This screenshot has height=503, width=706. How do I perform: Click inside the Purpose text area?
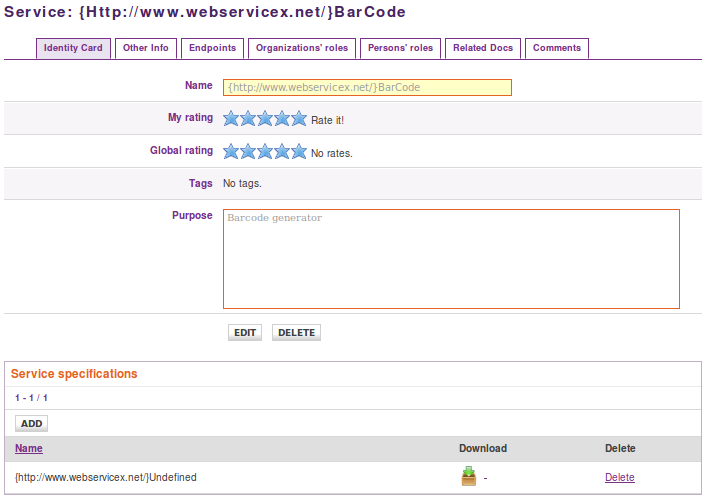point(451,258)
